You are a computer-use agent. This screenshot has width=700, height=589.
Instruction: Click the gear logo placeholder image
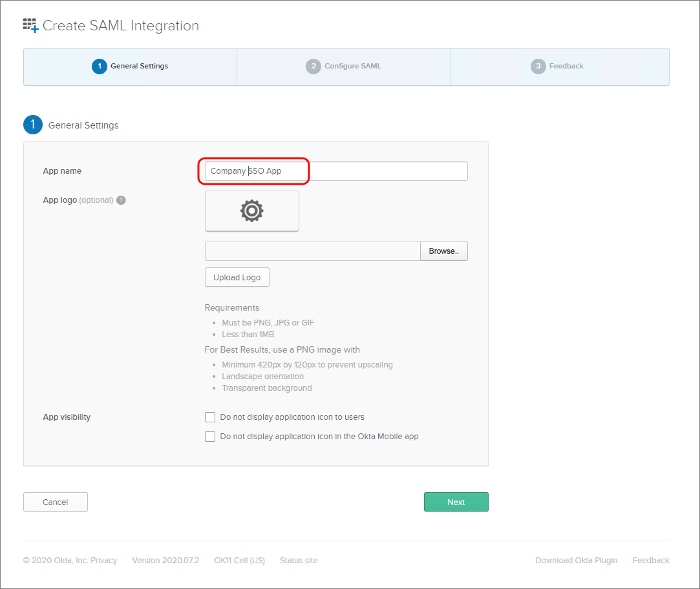pos(251,211)
